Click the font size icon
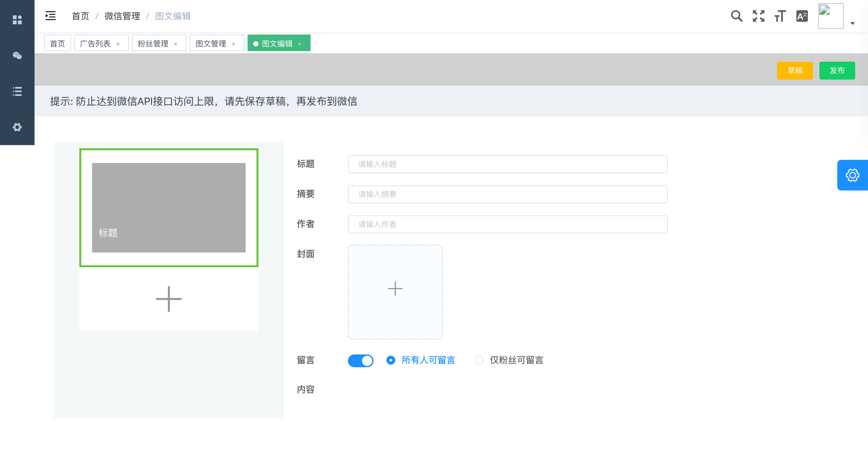 (780, 16)
